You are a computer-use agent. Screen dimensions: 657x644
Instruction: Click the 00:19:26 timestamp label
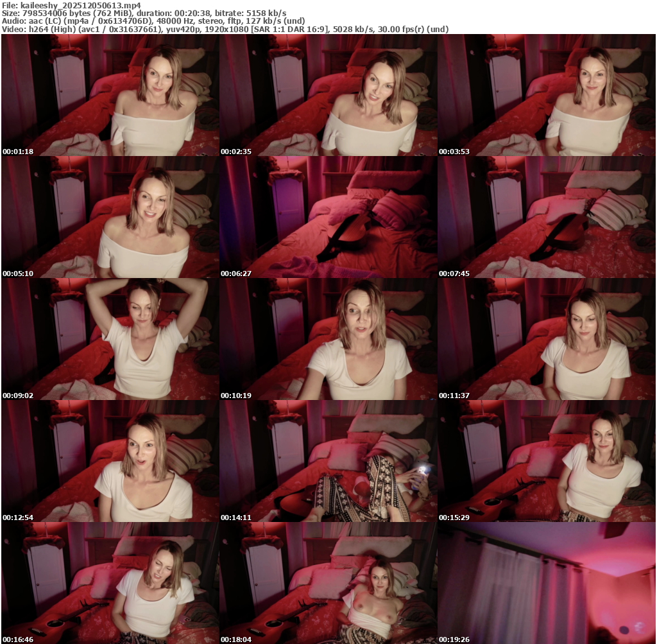tap(454, 640)
